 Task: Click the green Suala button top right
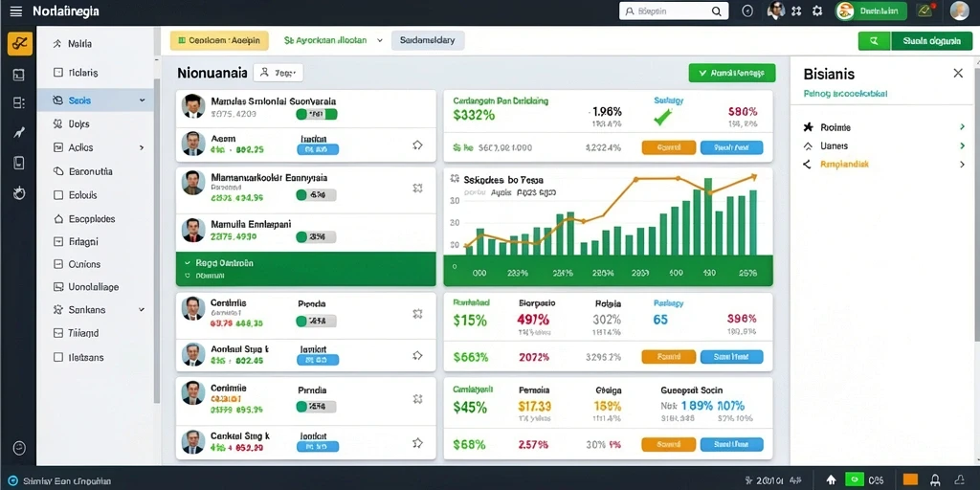[930, 41]
